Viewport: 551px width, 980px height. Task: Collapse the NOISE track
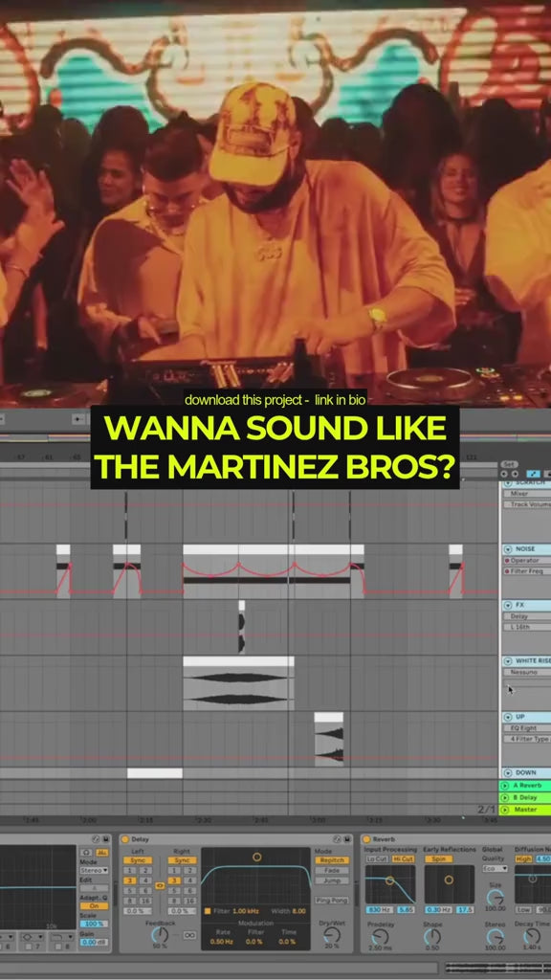pyautogui.click(x=508, y=548)
